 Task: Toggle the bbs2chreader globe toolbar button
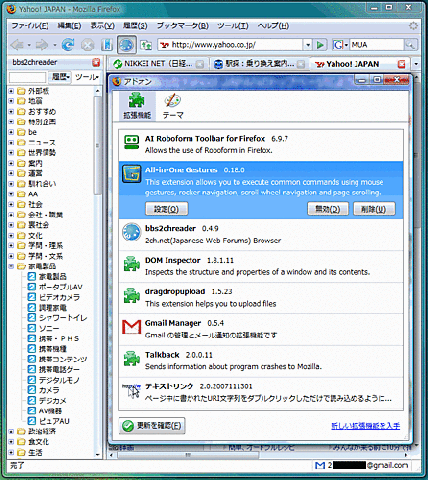[x=126, y=45]
